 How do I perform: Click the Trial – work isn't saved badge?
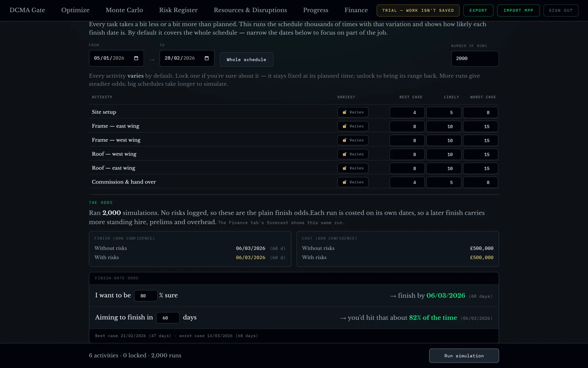[x=418, y=10]
